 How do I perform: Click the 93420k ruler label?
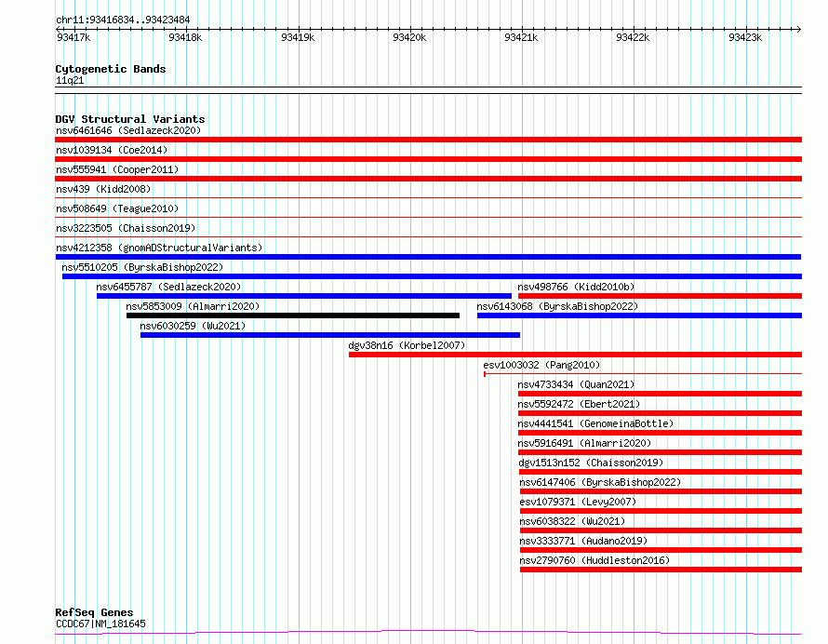[409, 37]
